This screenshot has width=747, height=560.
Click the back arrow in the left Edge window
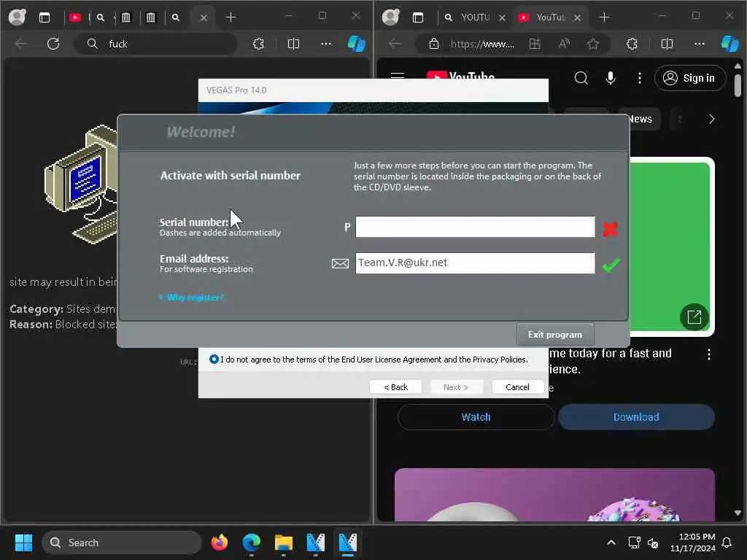click(21, 44)
